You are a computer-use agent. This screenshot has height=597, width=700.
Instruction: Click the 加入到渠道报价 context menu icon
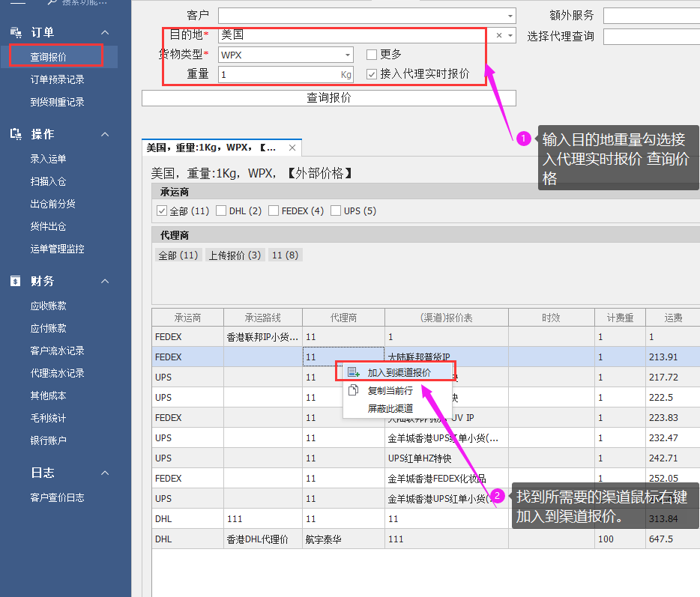coord(354,372)
